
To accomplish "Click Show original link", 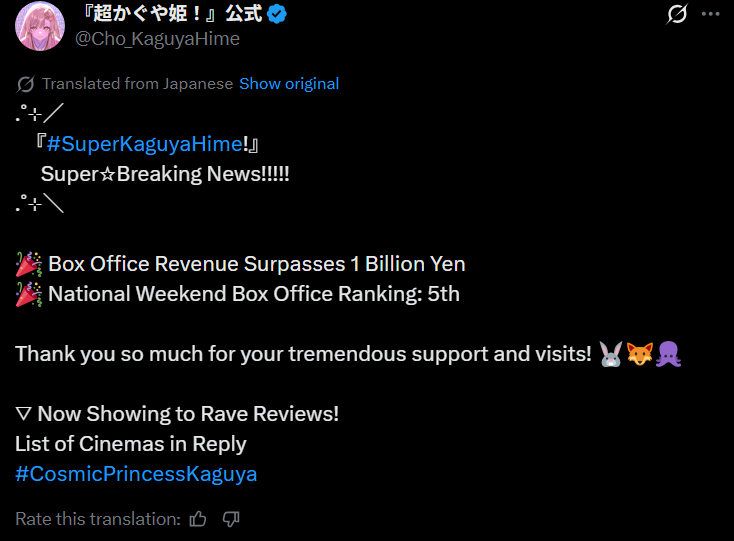I will 289,84.
